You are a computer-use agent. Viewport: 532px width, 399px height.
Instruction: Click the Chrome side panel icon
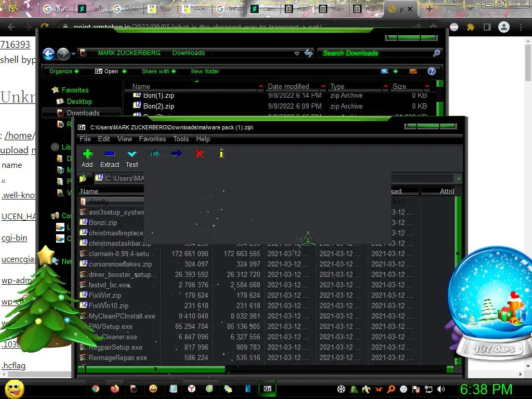[487, 27]
